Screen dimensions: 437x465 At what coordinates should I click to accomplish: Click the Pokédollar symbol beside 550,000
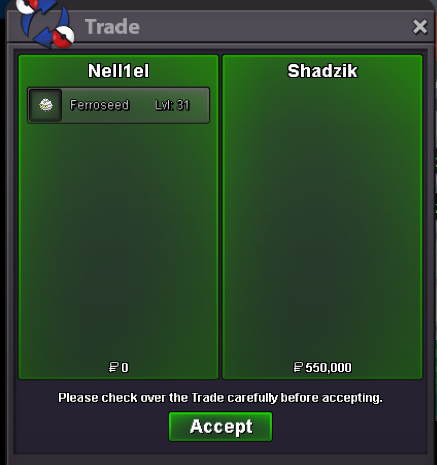coord(298,367)
